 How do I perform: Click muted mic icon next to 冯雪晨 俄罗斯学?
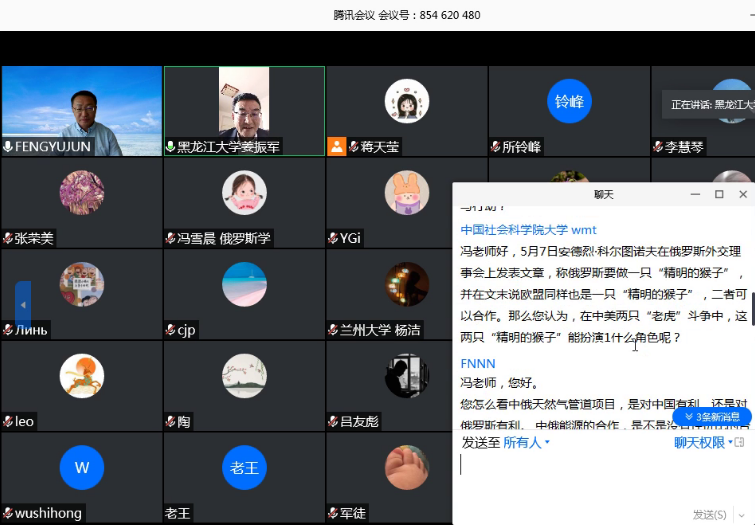point(170,238)
